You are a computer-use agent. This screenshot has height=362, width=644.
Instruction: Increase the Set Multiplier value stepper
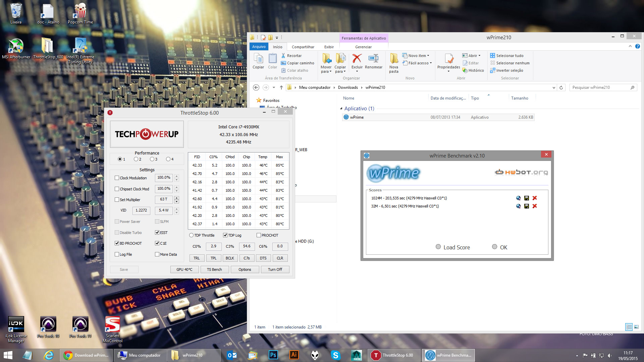click(x=177, y=198)
